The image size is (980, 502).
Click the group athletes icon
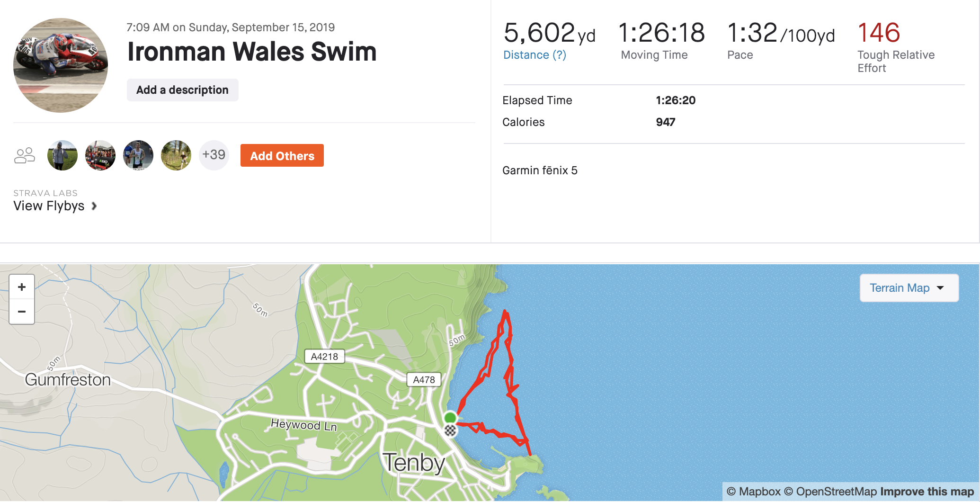(25, 155)
